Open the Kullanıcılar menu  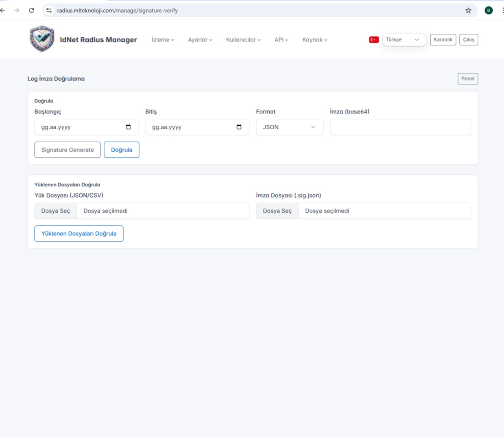click(x=243, y=40)
